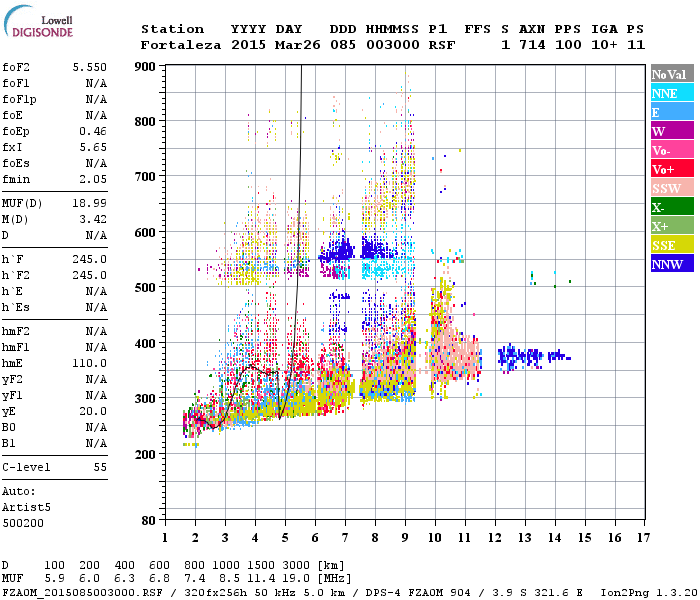The width and height of the screenshot is (700, 600).
Task: Click the Fortaleza station name
Action: (x=181, y=45)
